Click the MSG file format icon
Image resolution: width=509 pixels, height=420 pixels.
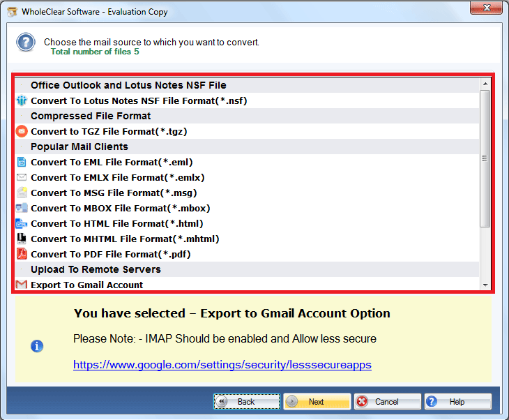click(22, 193)
